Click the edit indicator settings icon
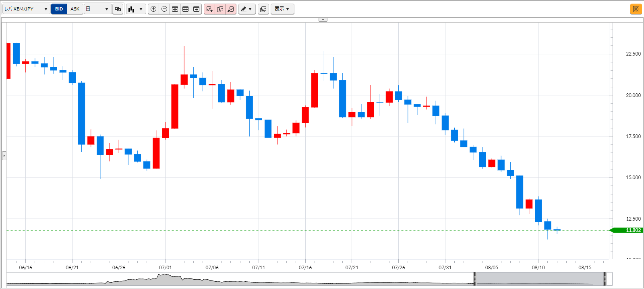 tap(220, 9)
